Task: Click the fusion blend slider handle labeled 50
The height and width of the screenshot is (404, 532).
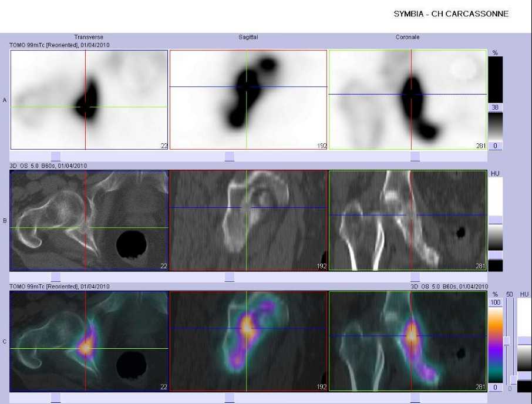Action: [x=507, y=341]
